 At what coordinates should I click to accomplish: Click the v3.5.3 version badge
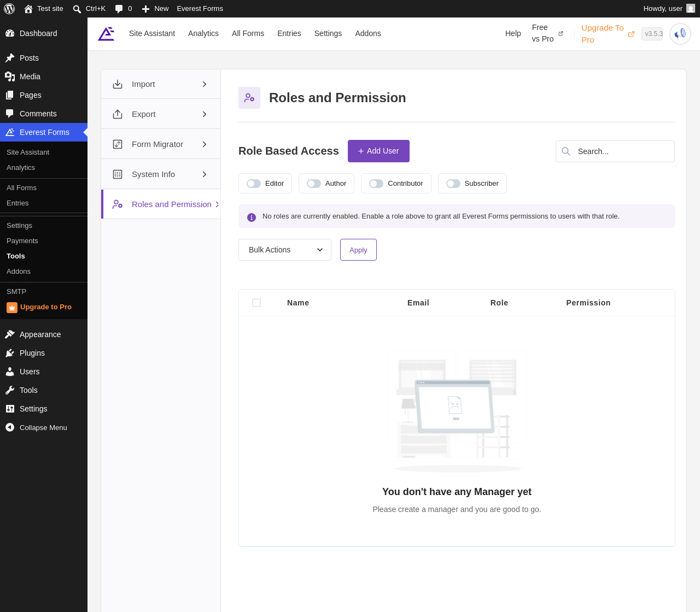[x=652, y=34]
